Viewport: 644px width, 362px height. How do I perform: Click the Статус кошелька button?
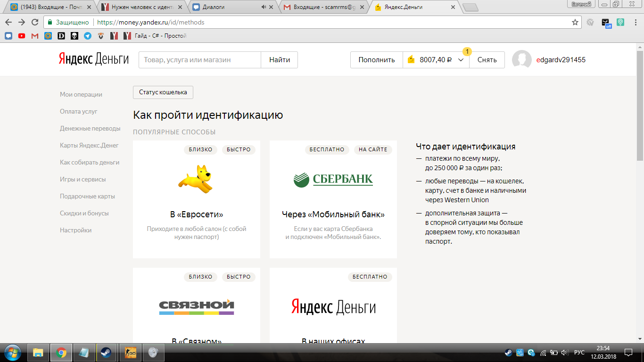[x=163, y=92]
